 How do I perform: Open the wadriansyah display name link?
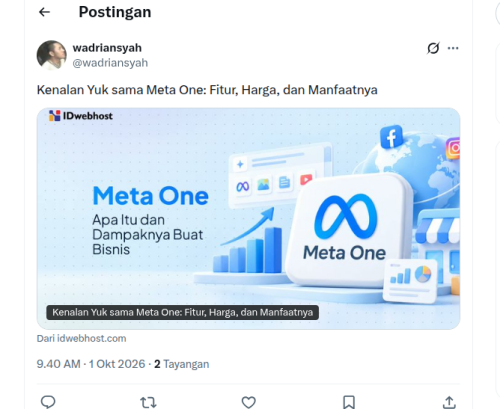(107, 48)
